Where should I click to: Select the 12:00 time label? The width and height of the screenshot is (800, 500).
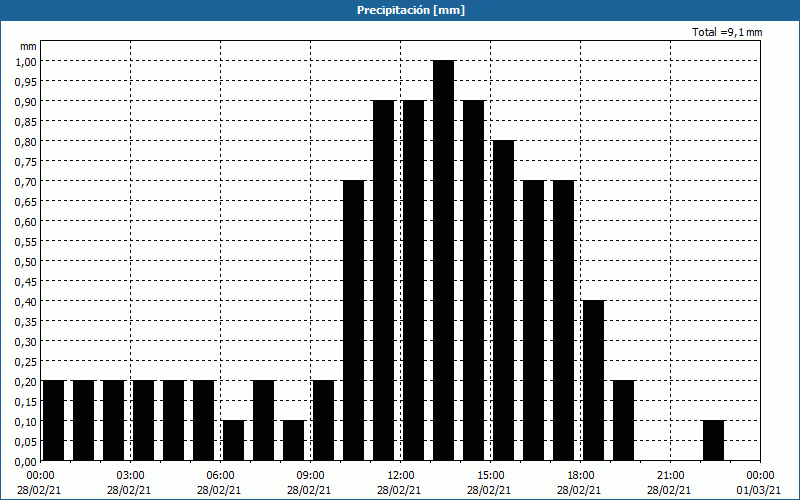pyautogui.click(x=401, y=476)
